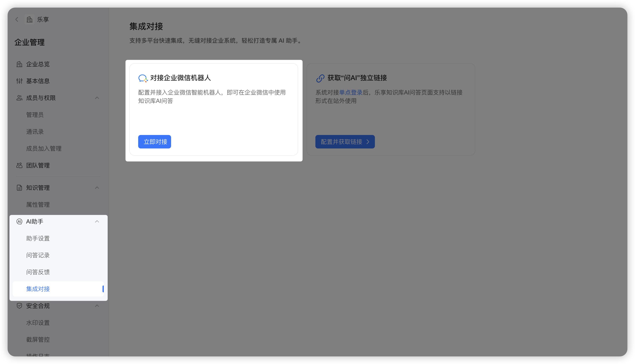Collapse the 成员与权限 section
Image resolution: width=635 pixels, height=364 pixels.
click(x=97, y=98)
